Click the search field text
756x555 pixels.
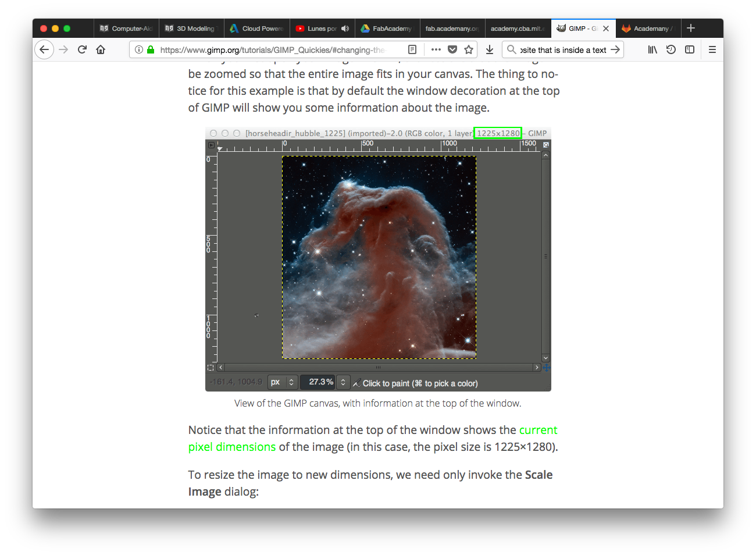click(563, 50)
